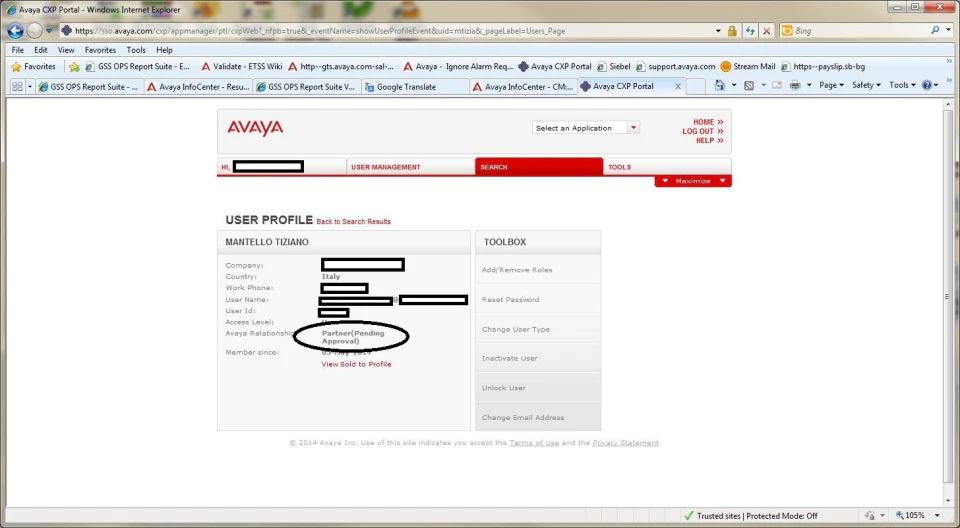This screenshot has height=528, width=960.
Task: Click the RSS Feeds icon
Action: (x=749, y=85)
